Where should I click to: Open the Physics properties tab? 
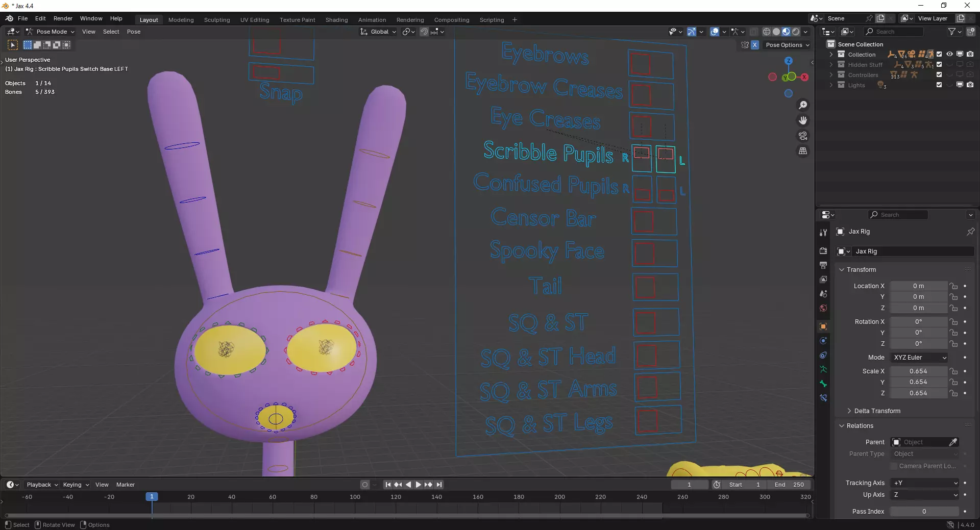(x=823, y=341)
